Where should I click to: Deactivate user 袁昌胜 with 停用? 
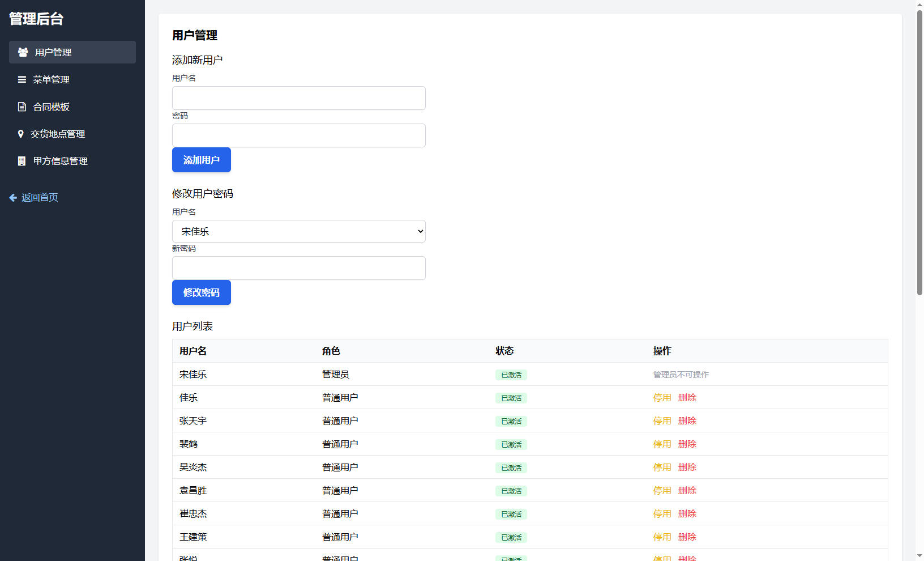pos(662,491)
